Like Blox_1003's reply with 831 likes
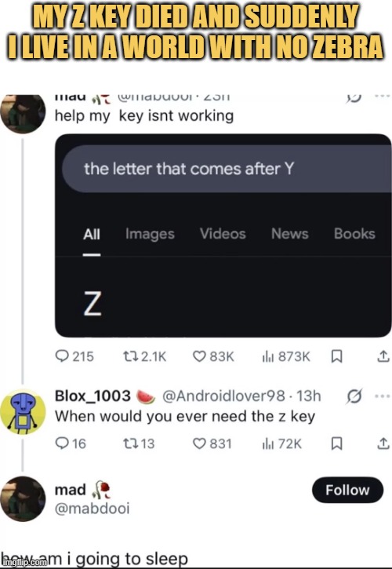Screen dimensions: 392x569 click(x=212, y=443)
